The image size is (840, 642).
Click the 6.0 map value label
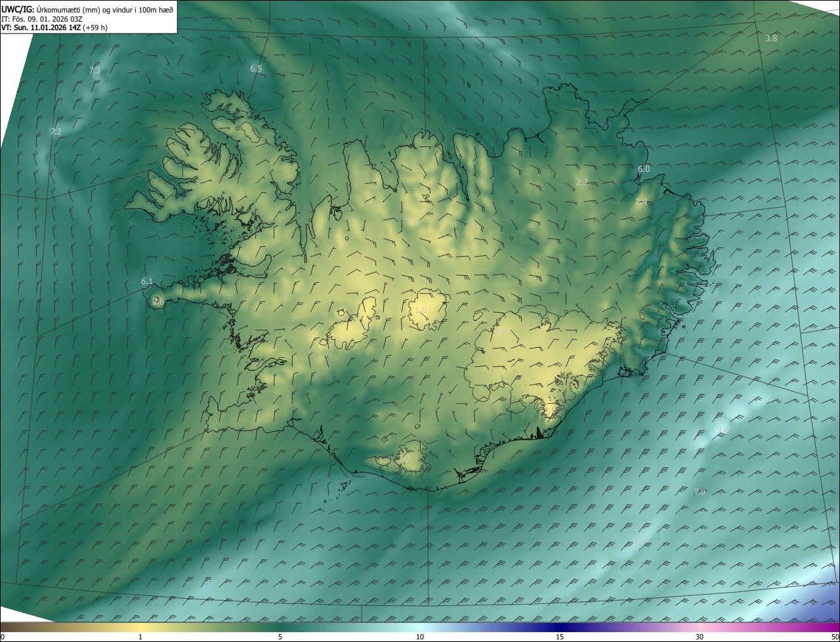[x=644, y=169]
